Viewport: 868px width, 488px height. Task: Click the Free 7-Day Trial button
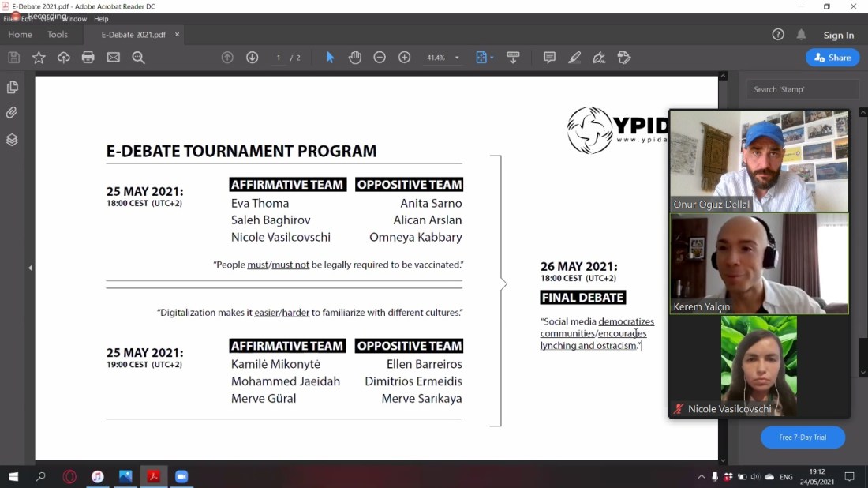click(x=803, y=437)
